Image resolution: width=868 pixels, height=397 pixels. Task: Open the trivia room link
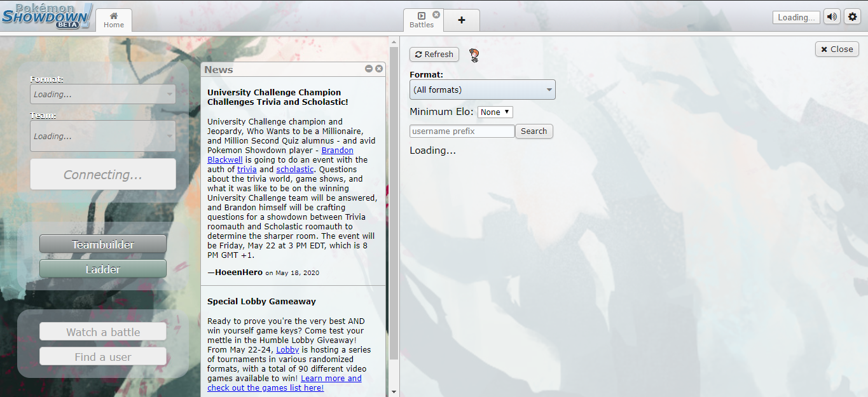(x=247, y=170)
